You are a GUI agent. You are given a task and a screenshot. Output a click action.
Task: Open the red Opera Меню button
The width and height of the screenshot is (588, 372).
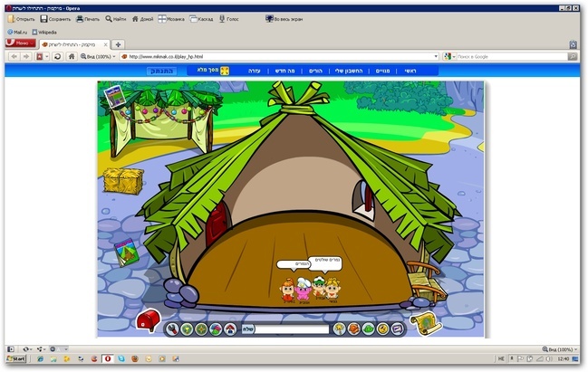pyautogui.click(x=21, y=43)
